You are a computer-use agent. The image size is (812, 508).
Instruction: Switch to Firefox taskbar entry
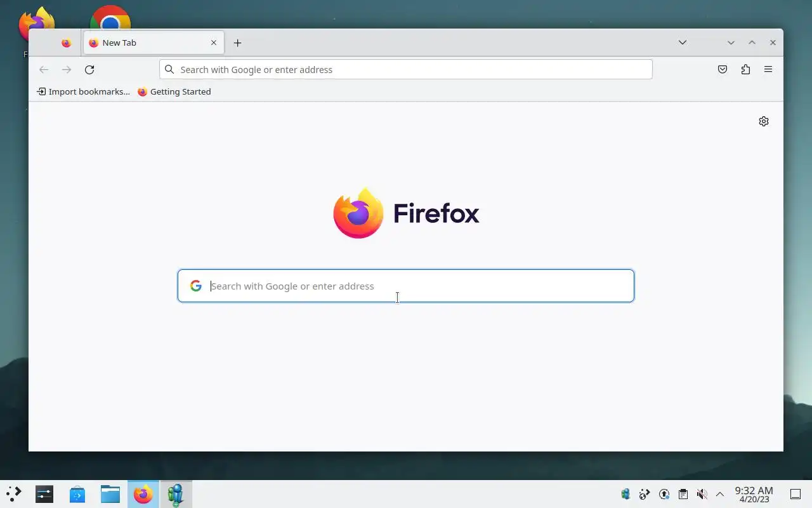coord(143,493)
